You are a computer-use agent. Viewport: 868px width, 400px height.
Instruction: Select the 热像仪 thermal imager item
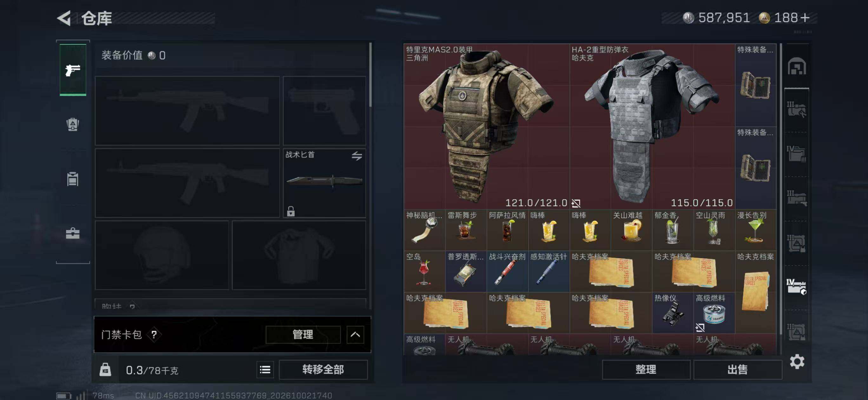tap(673, 313)
